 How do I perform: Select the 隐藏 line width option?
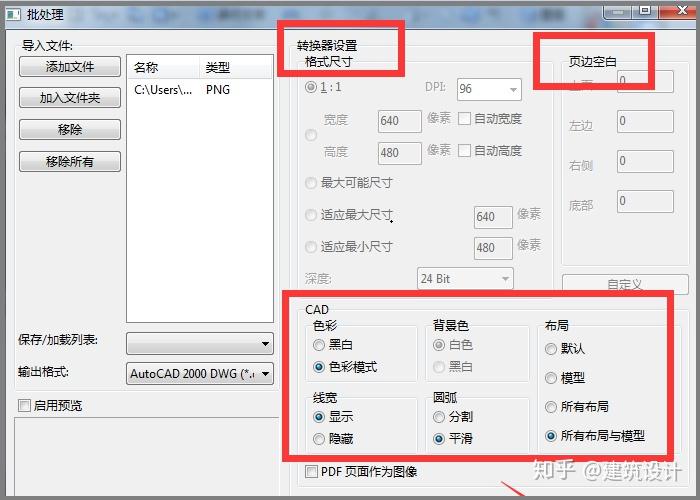coord(319,439)
